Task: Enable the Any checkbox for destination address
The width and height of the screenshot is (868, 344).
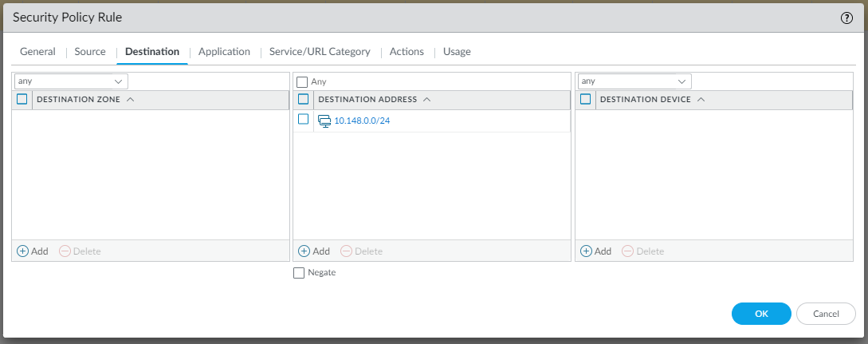Action: click(302, 81)
